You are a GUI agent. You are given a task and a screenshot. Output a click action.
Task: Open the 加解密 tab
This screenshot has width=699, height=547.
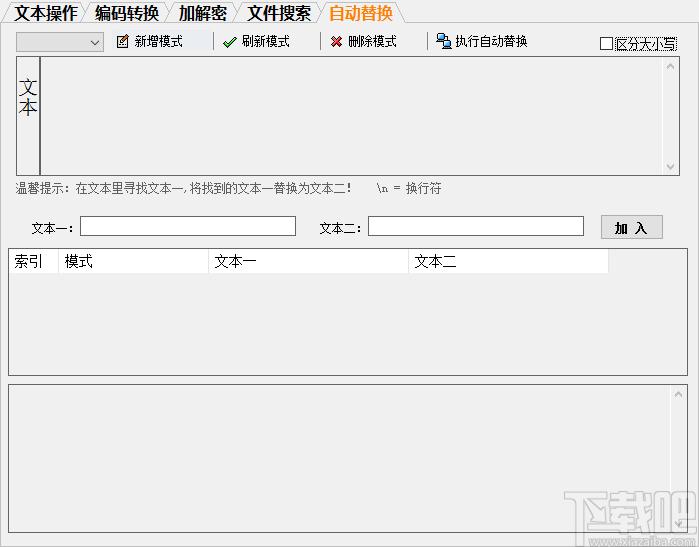pos(203,13)
